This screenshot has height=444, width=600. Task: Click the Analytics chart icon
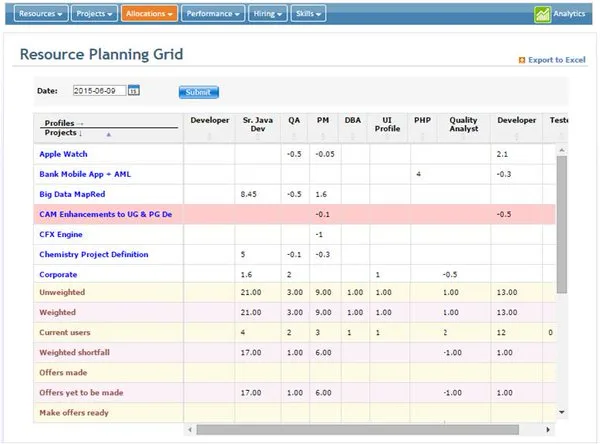pos(542,15)
